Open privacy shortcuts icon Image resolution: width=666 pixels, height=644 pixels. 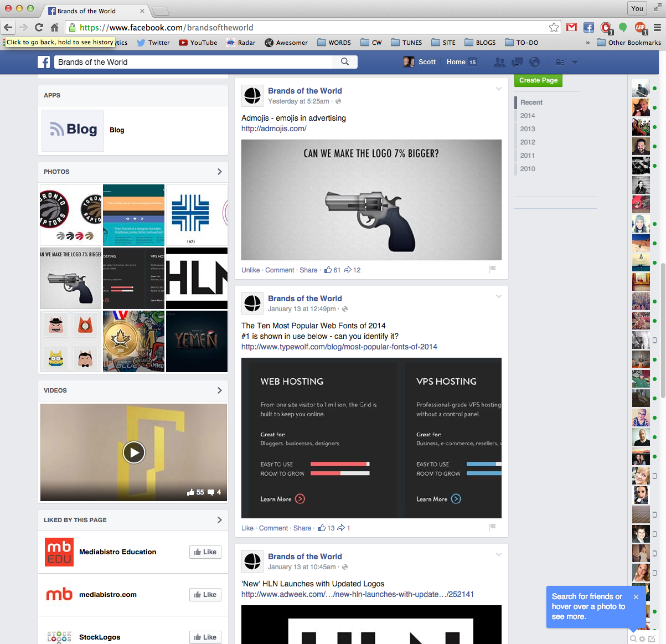[x=560, y=62]
